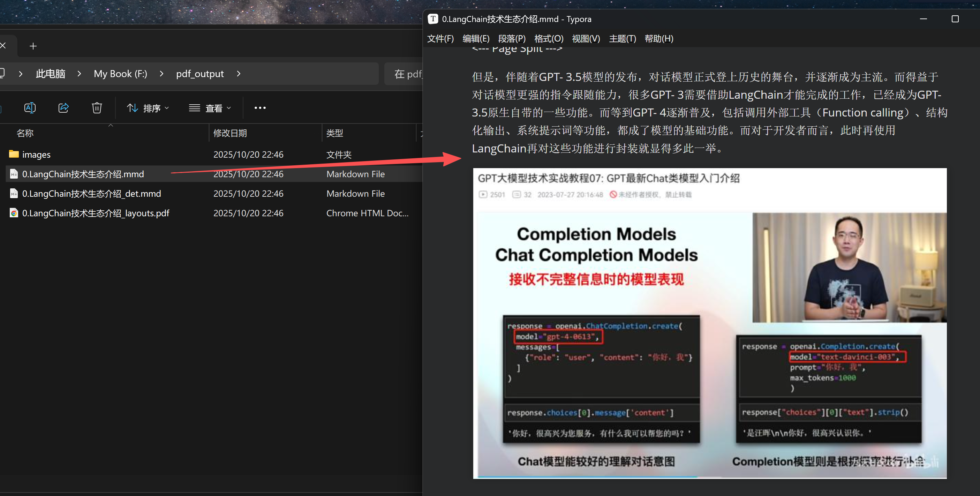Open the 查看 view dropdown

click(x=210, y=108)
